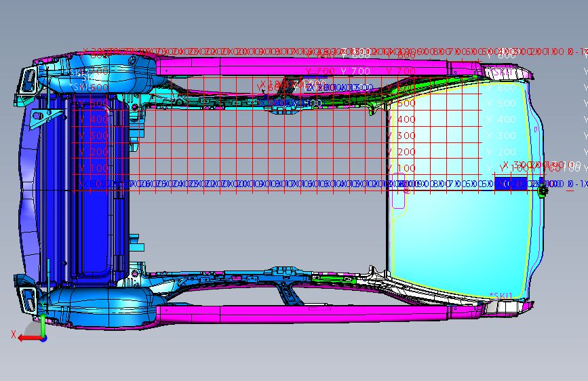588x381 pixels.
Task: Select the light-blue triangular bracket near the dash panel
Action: 44,117
